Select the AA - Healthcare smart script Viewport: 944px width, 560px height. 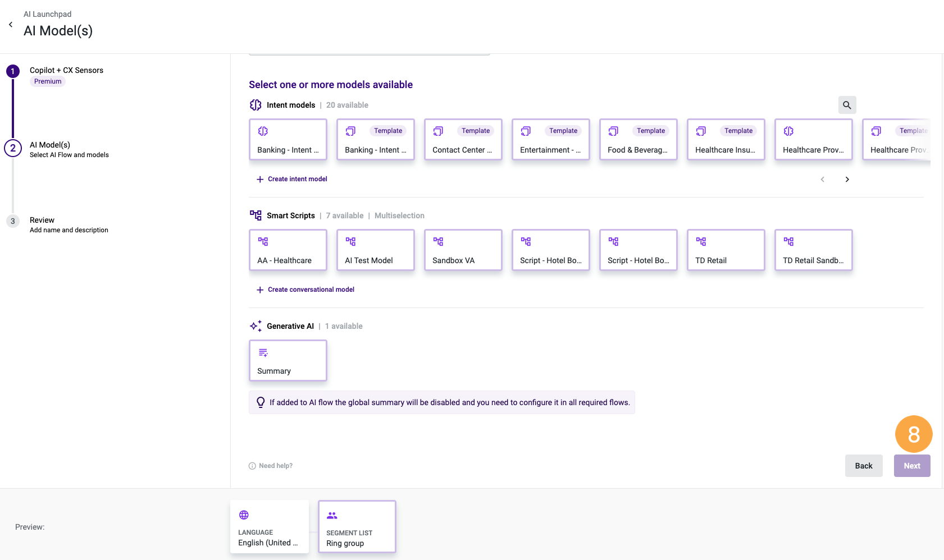(288, 250)
